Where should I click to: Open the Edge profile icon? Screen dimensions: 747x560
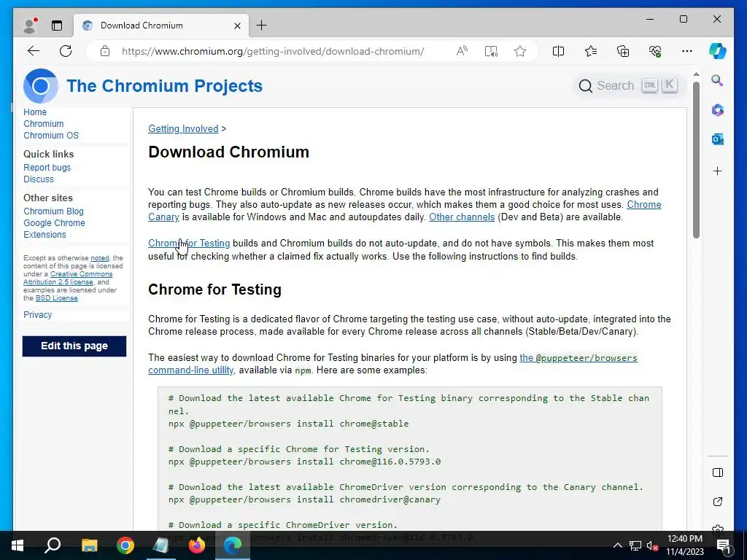point(31,26)
